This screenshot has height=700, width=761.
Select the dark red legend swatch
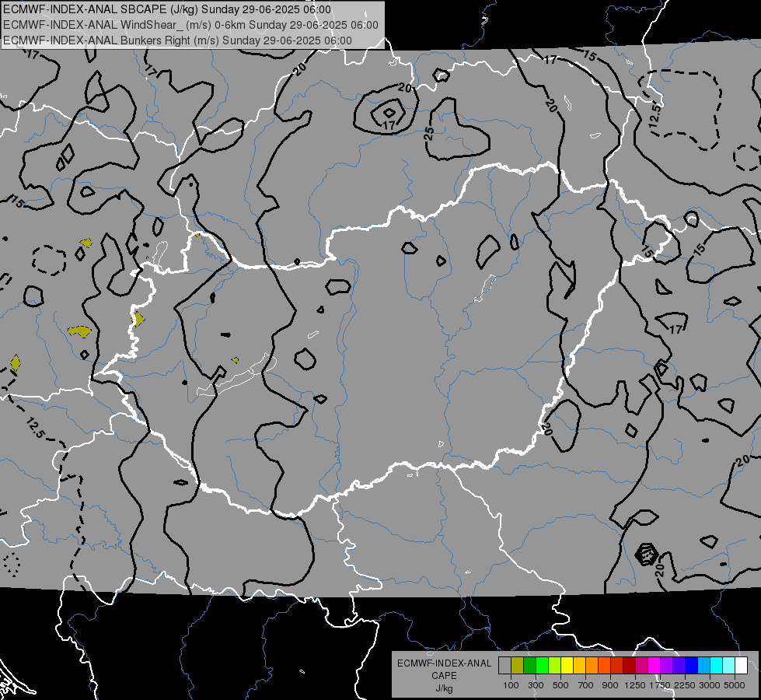pyautogui.click(x=629, y=665)
